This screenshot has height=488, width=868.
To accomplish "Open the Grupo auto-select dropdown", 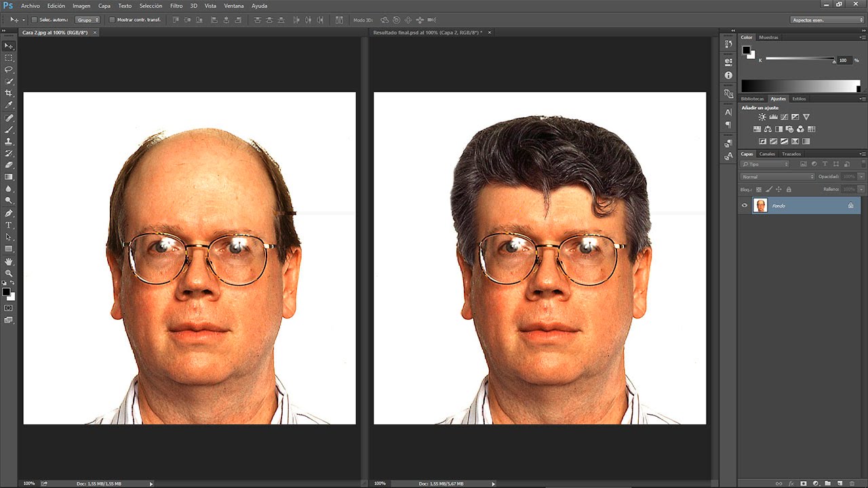I will [87, 20].
